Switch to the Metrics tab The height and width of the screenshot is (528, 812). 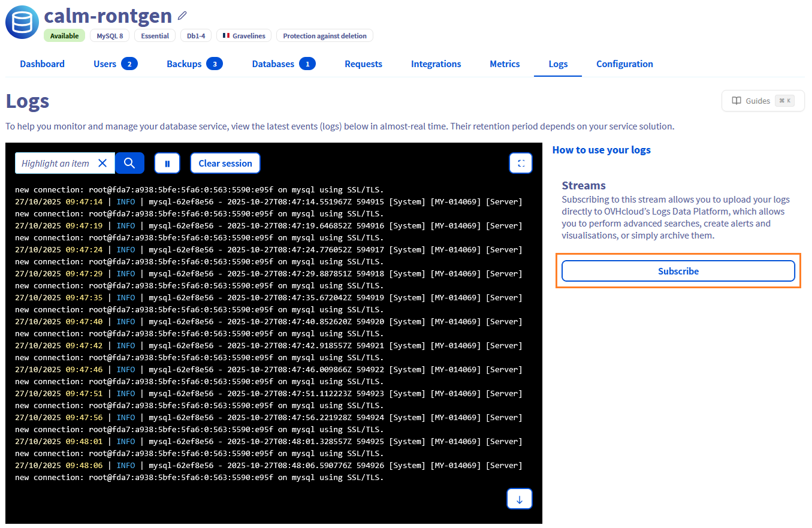click(x=504, y=64)
